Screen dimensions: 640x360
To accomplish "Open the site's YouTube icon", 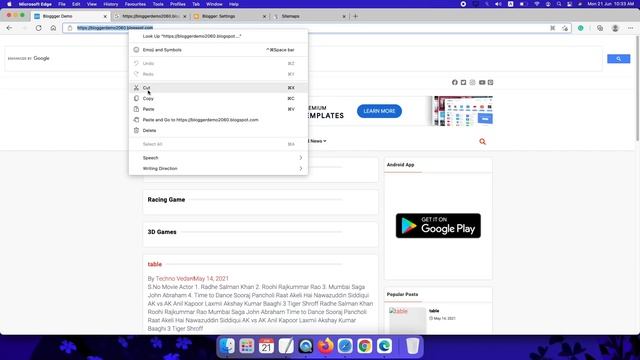I will [x=482, y=82].
